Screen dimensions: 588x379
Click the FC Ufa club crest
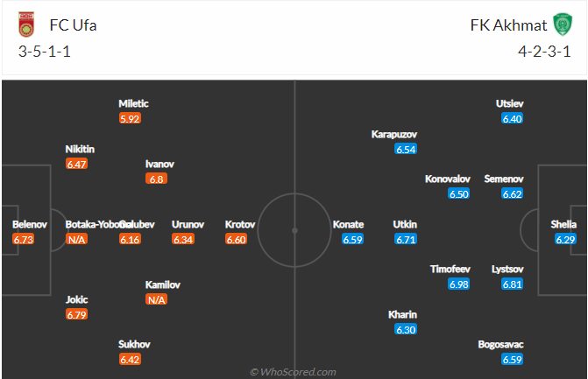click(x=26, y=25)
